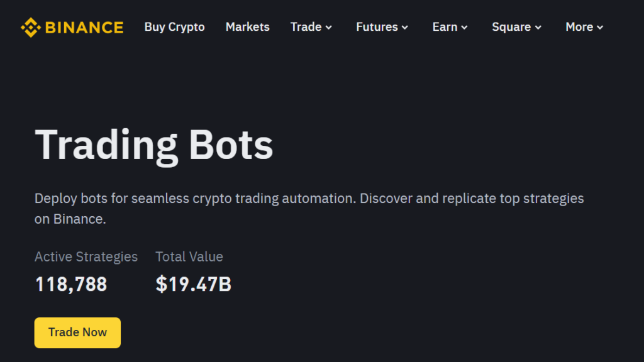Expand the Futures dropdown chevron
Viewport: 644px width, 362px height.
pos(405,28)
